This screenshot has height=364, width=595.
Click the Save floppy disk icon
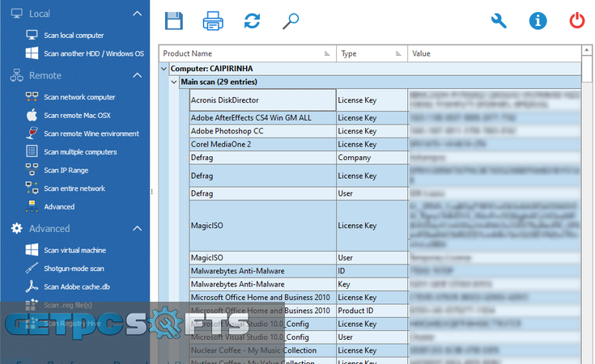pos(174,21)
